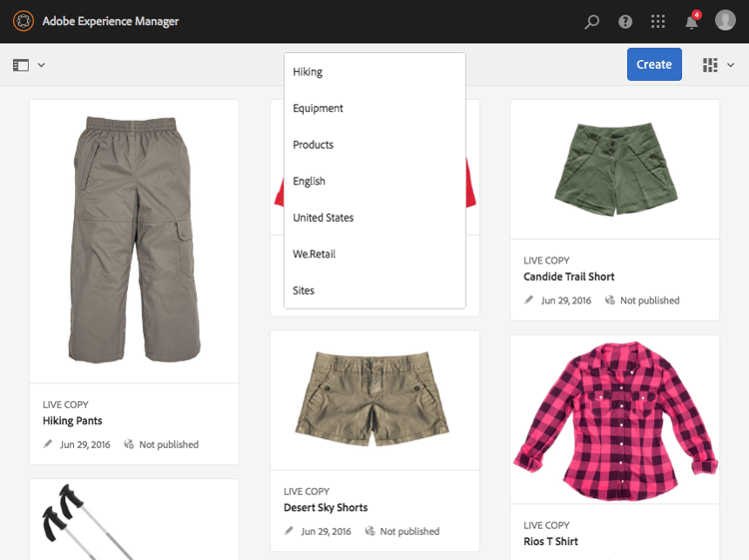
Task: Toggle the side rail panel icon
Action: click(21, 65)
